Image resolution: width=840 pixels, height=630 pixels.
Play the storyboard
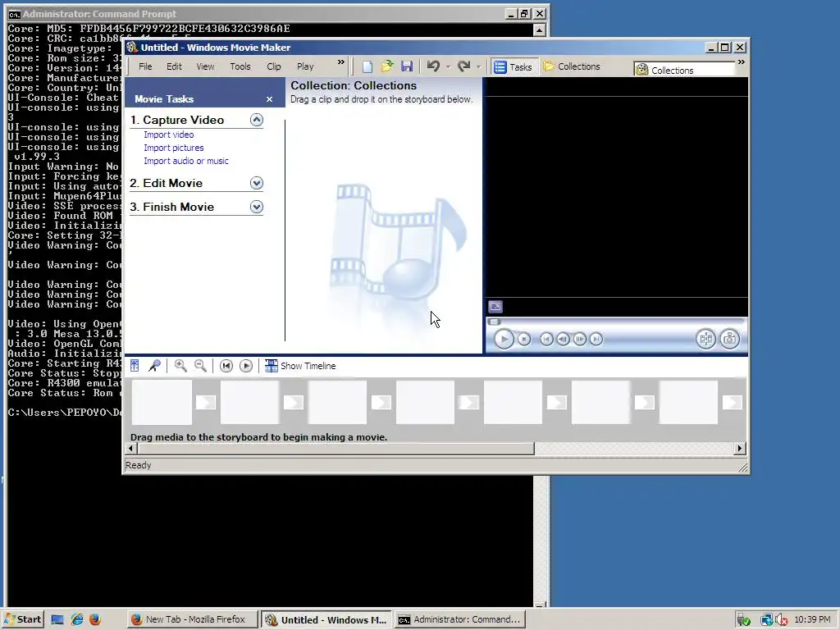pyautogui.click(x=246, y=366)
